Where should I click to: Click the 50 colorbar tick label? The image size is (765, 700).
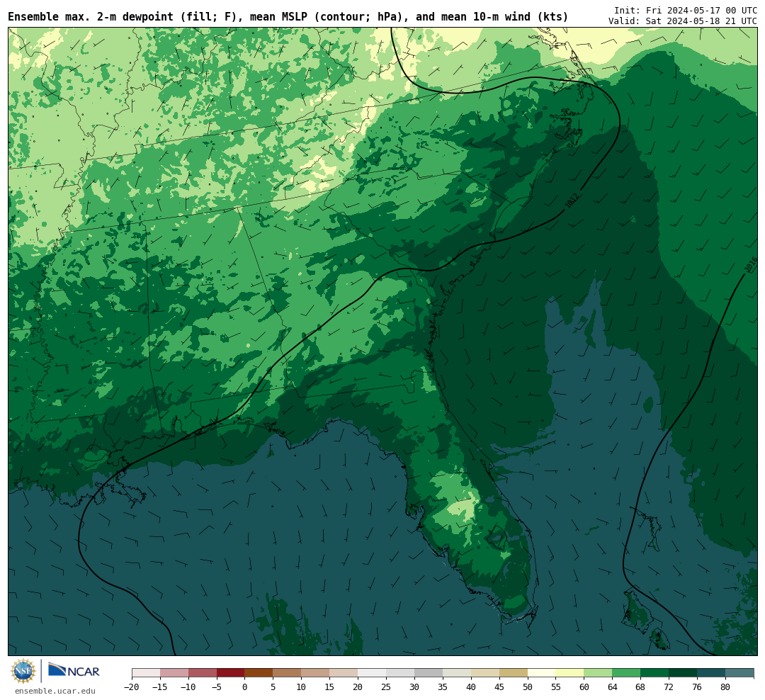(x=528, y=687)
